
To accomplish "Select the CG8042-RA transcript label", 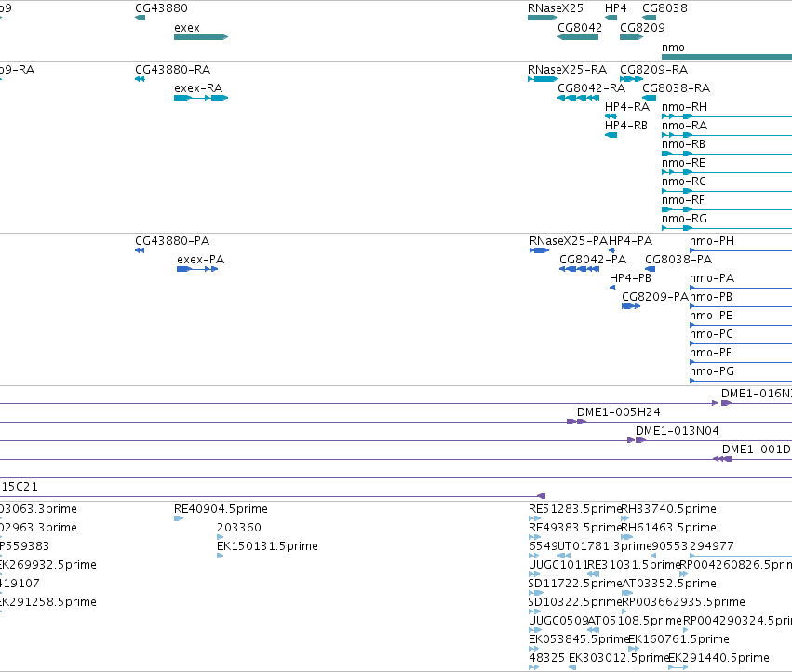I will point(592,88).
